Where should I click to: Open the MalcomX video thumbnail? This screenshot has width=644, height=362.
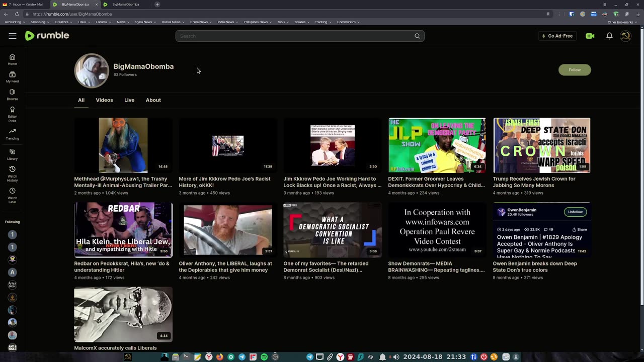click(x=123, y=314)
